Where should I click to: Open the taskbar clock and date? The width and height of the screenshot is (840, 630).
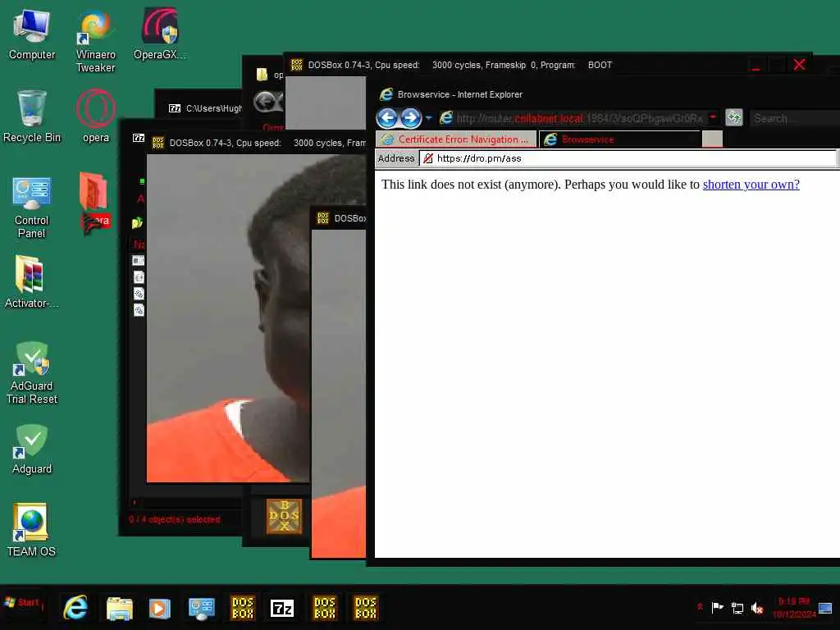(x=794, y=608)
